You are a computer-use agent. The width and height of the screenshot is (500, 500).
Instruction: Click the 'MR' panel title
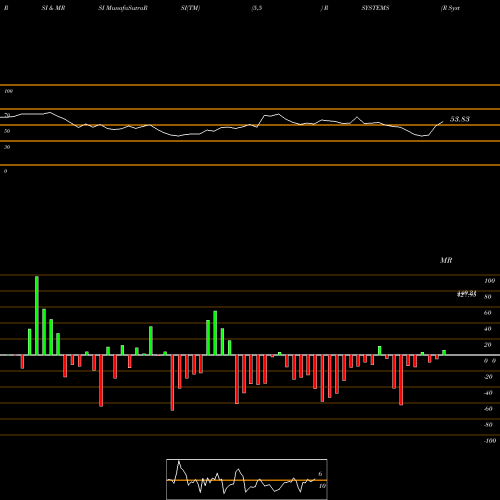point(446,260)
